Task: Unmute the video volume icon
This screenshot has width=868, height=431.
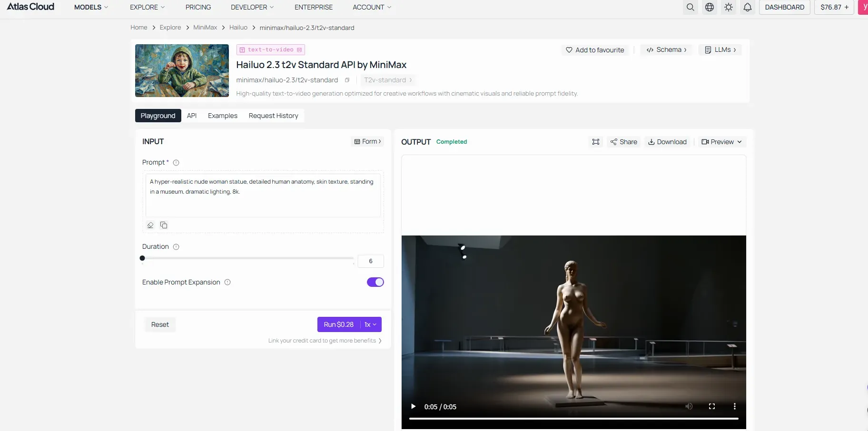Action: (x=689, y=406)
